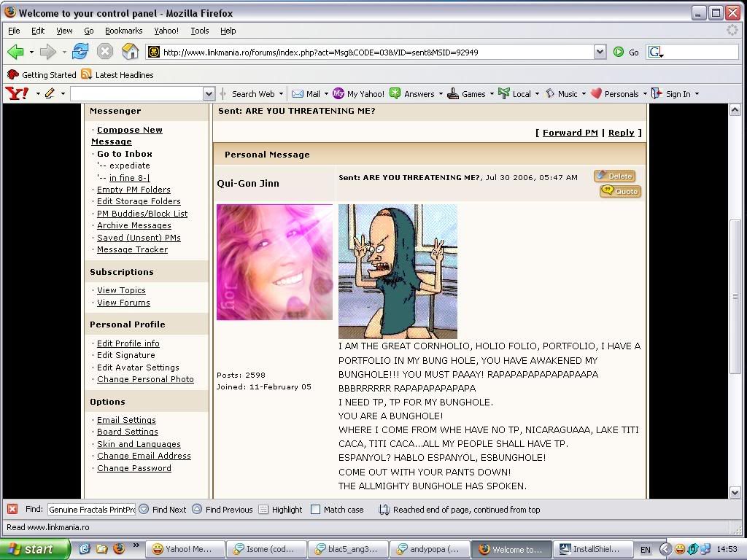747x560 pixels.
Task: Open the Empty PM Folders link
Action: [x=133, y=190]
